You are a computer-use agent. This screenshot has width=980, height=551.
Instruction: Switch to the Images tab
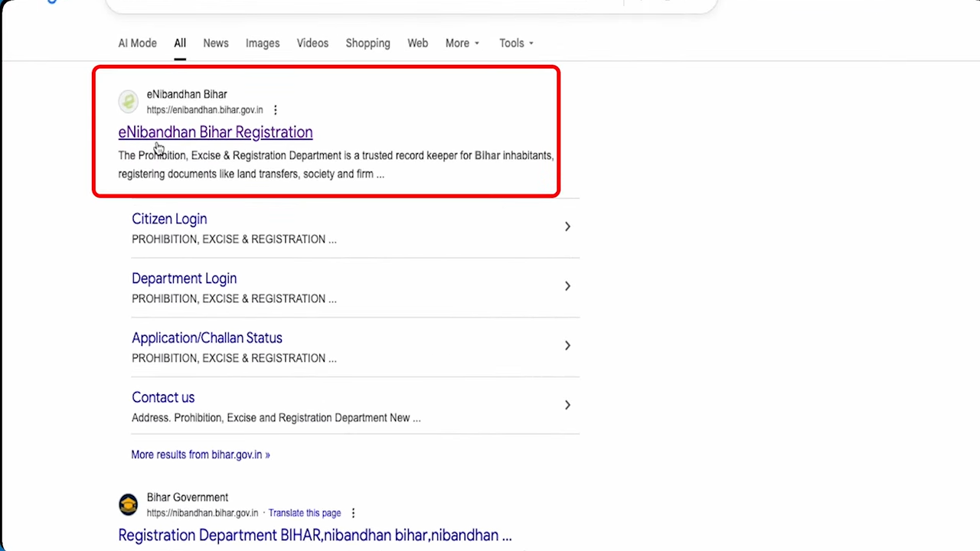[x=263, y=44]
